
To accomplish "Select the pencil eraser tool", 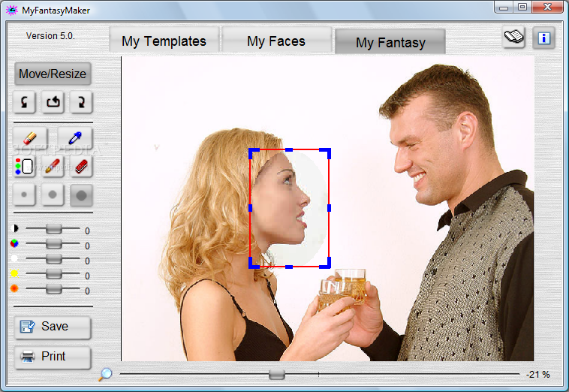I will pos(30,138).
